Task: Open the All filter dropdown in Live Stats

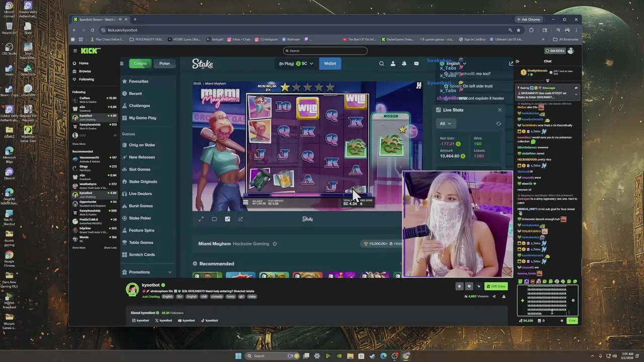Action: point(445,124)
